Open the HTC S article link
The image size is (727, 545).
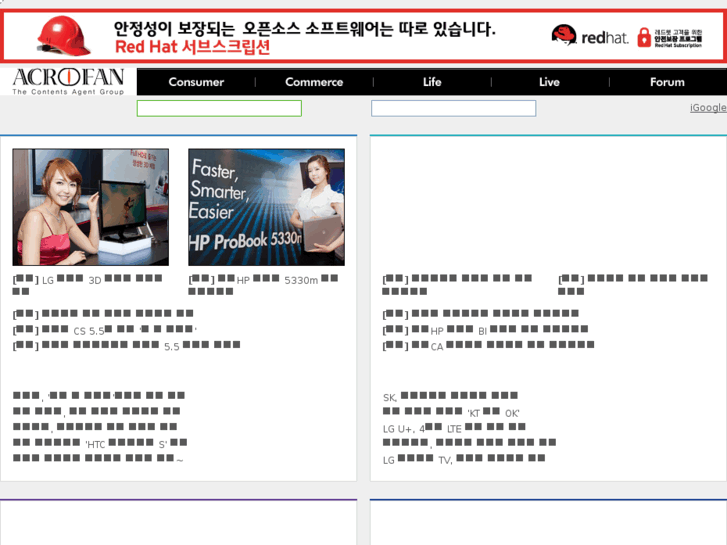click(x=100, y=443)
